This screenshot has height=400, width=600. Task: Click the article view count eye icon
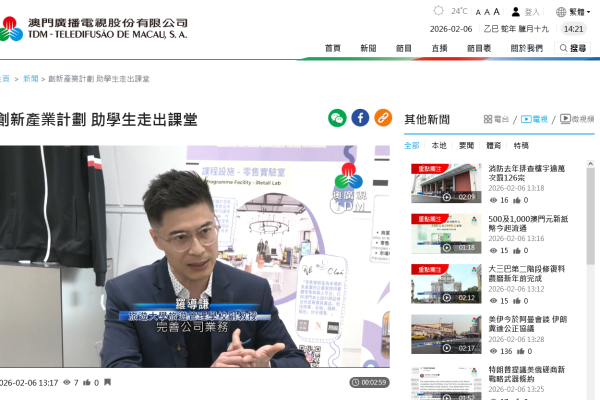[x=67, y=382]
